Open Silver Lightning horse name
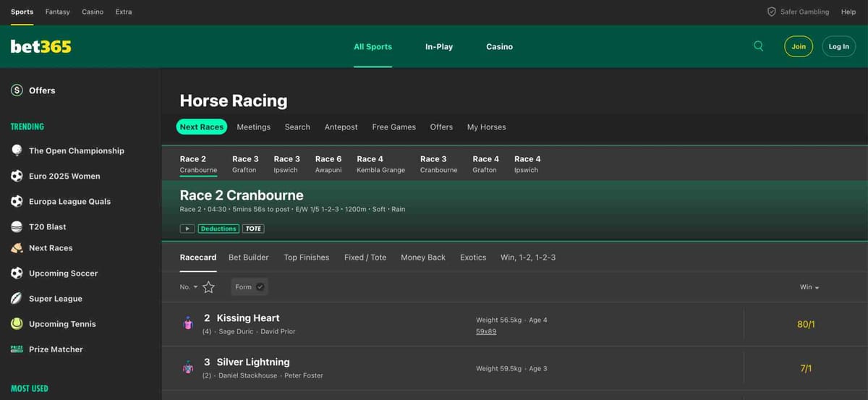868x400 pixels. point(253,362)
